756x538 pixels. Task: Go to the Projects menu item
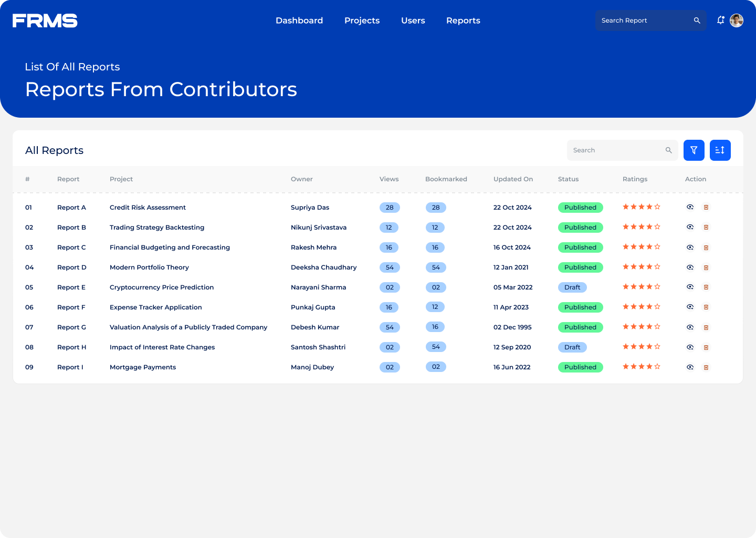[362, 20]
